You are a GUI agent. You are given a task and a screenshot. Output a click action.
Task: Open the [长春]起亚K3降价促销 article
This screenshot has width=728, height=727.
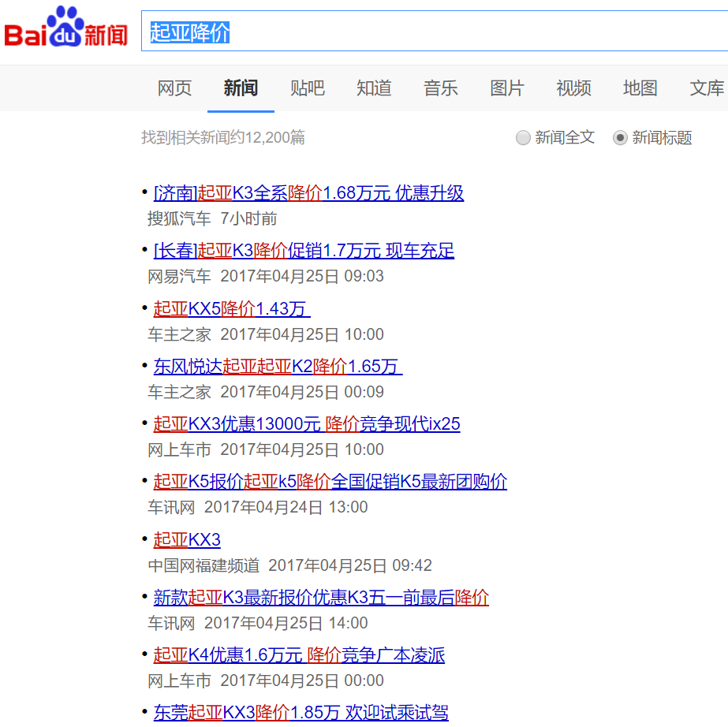304,251
